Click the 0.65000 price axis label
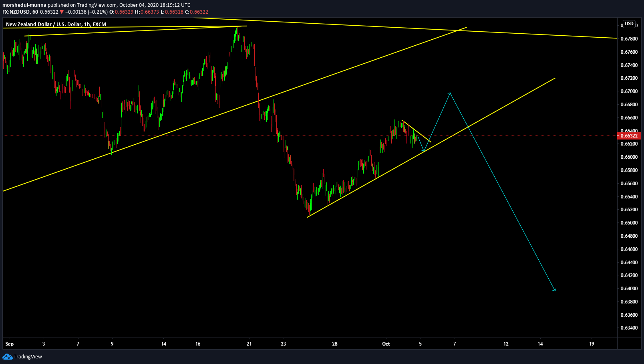 coord(629,223)
